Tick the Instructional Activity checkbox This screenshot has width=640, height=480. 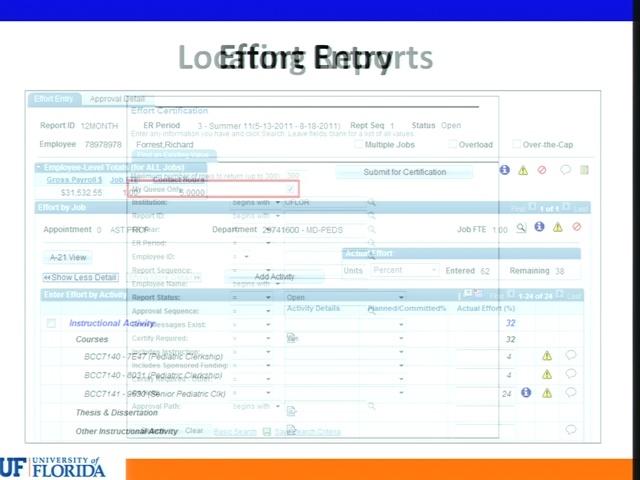click(x=51, y=323)
